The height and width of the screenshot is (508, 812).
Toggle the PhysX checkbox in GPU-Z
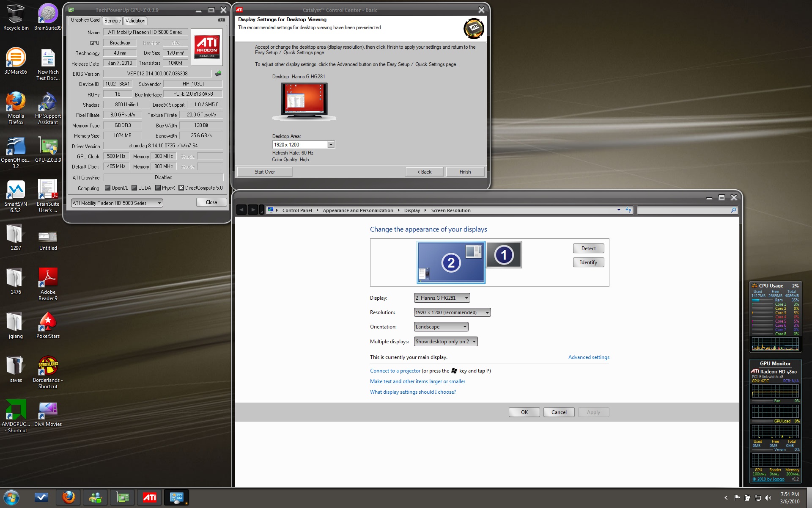[x=158, y=188]
